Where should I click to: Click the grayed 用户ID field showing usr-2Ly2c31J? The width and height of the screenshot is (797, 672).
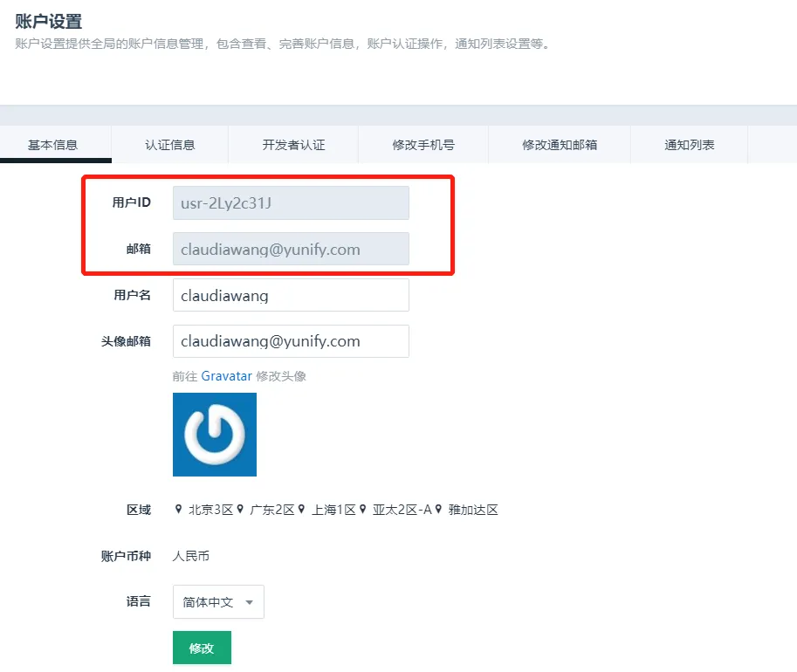click(x=291, y=202)
